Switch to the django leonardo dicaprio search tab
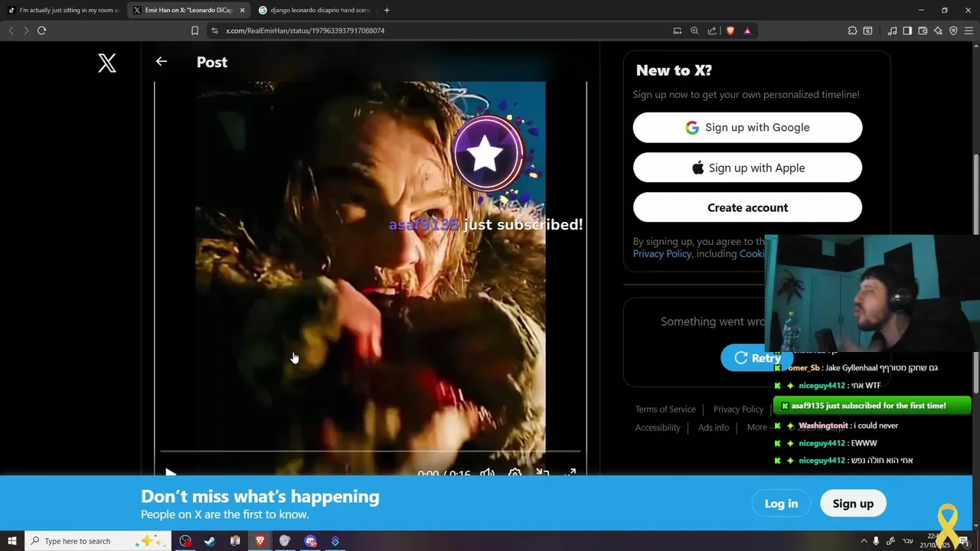The image size is (980, 551). pos(314,10)
